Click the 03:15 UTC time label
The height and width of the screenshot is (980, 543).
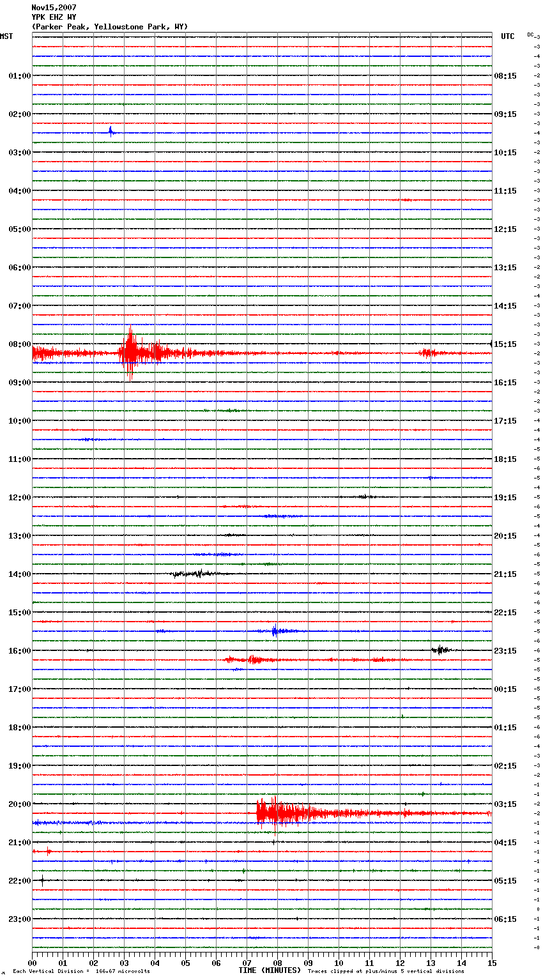505,804
